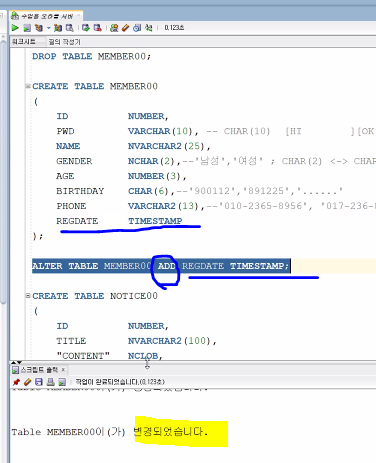Click the Commit icon
This screenshot has width=376, height=463.
[86, 28]
